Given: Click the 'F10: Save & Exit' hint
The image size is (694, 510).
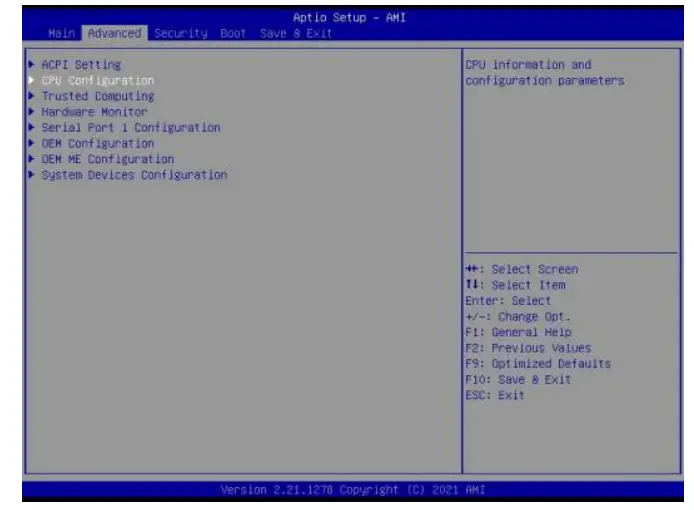Looking at the screenshot, I should tap(518, 380).
